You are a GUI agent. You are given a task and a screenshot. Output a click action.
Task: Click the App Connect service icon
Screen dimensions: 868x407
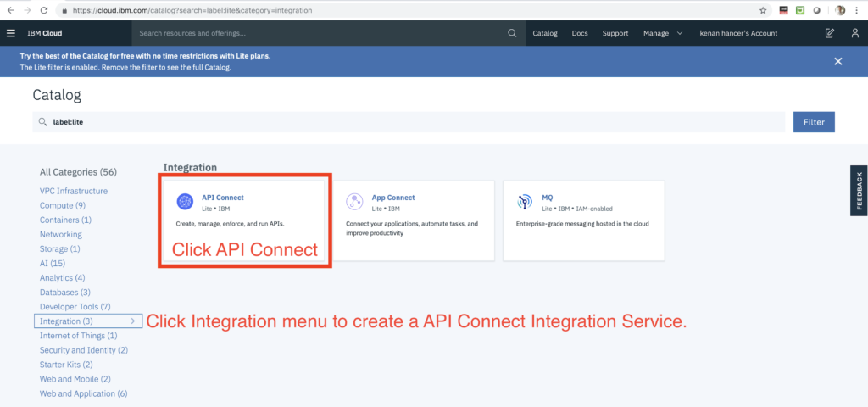tap(354, 202)
